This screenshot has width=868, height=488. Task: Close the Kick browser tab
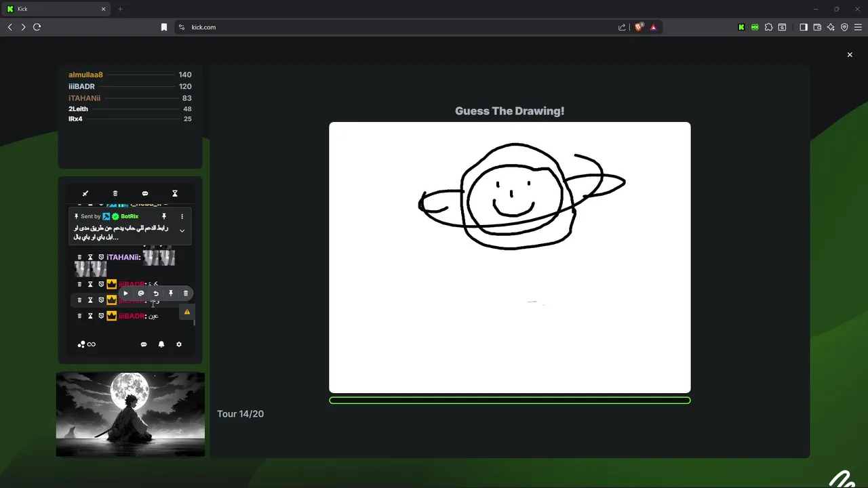tap(104, 9)
